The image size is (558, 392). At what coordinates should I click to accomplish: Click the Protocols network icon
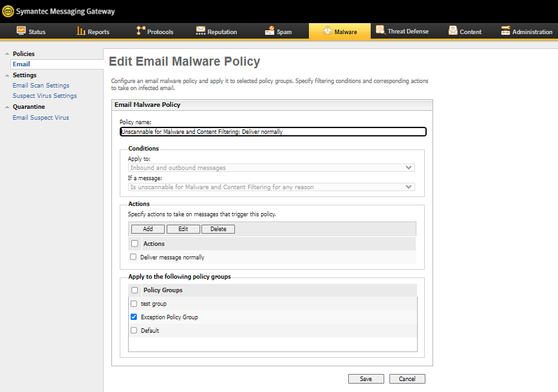[x=141, y=31]
